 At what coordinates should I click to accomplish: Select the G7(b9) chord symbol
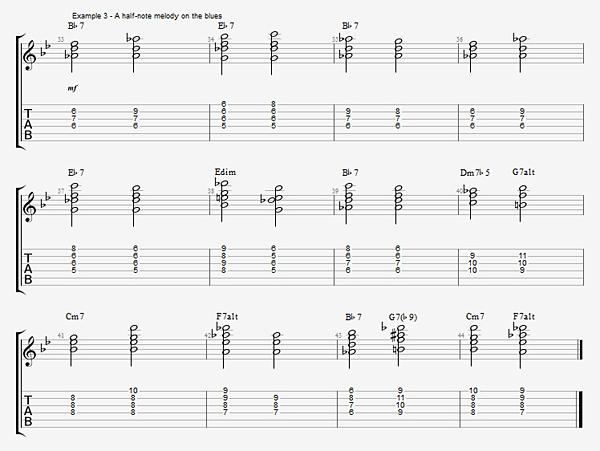[403, 317]
